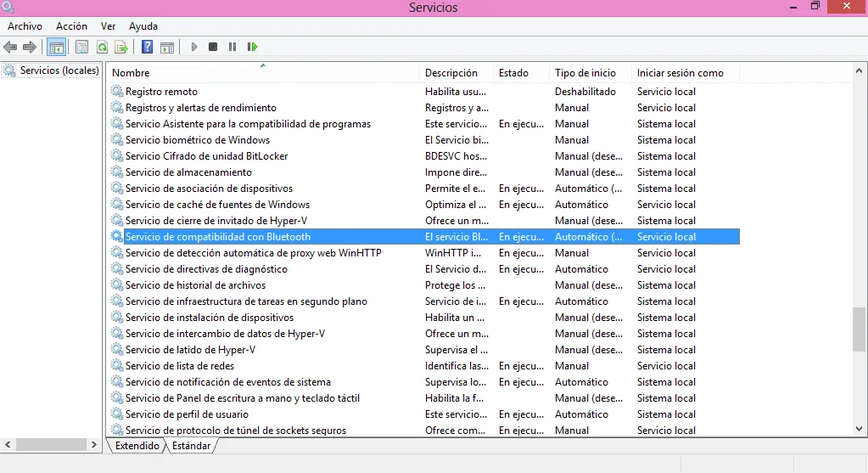Click the tree pane scroll left arrow
Screen dimensions: 868x473
click(x=8, y=444)
